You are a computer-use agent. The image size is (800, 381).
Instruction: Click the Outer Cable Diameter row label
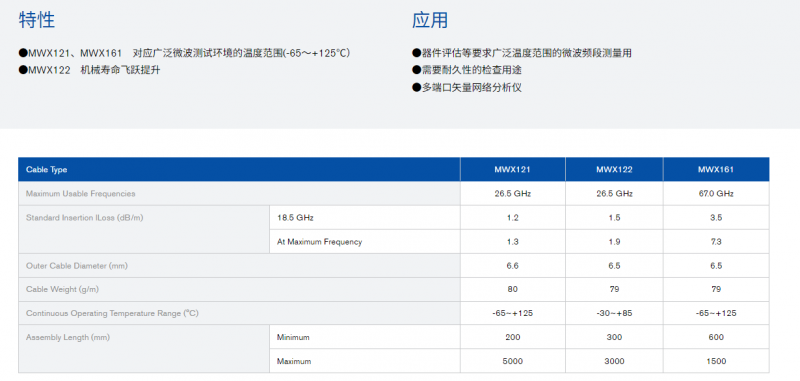(x=77, y=266)
